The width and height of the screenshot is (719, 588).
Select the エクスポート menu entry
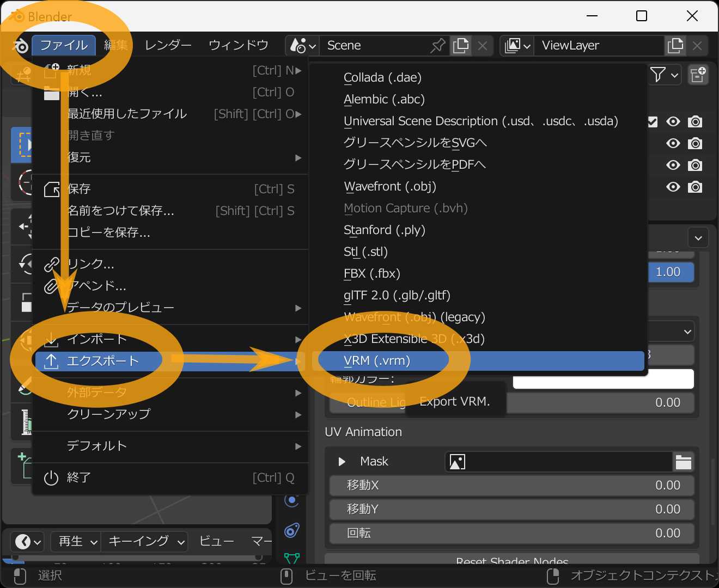tap(171, 362)
